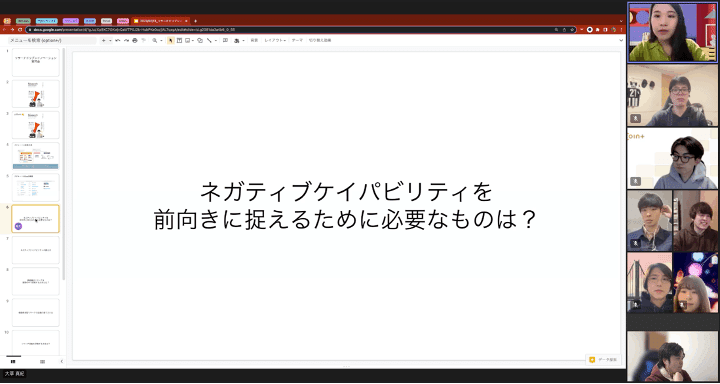The height and width of the screenshot is (384, 720).
Task: Click the 背景 (Background) toolbar button
Action: click(x=254, y=40)
